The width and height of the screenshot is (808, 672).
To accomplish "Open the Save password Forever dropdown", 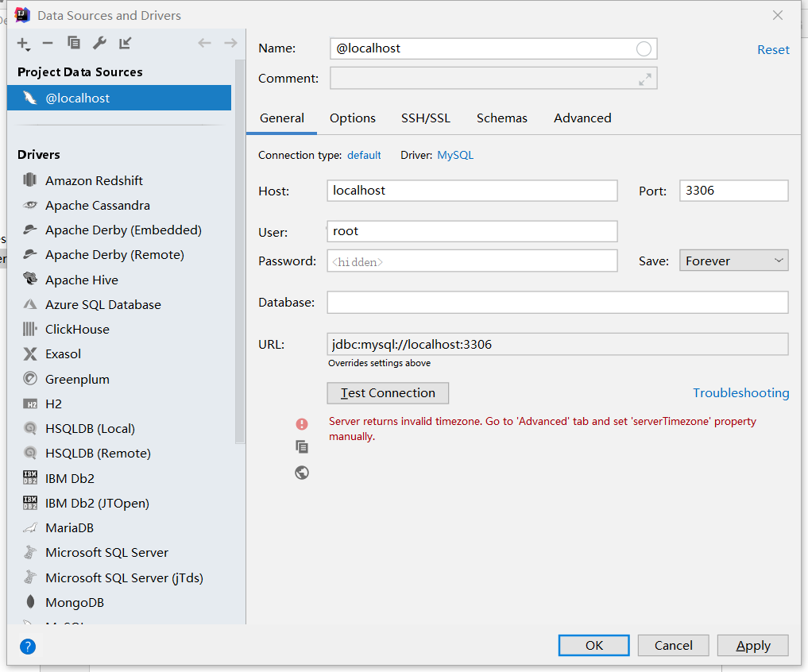I will pyautogui.click(x=734, y=261).
